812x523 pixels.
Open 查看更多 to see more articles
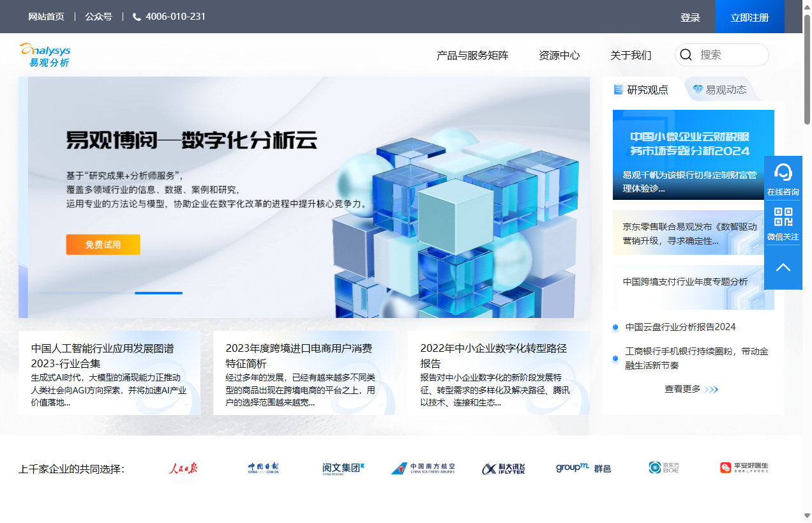[x=693, y=388]
